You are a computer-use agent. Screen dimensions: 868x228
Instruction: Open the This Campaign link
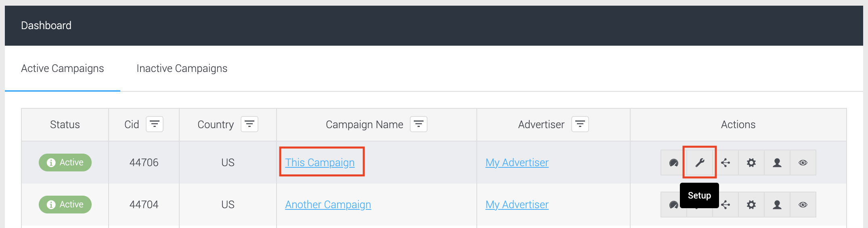click(x=320, y=163)
